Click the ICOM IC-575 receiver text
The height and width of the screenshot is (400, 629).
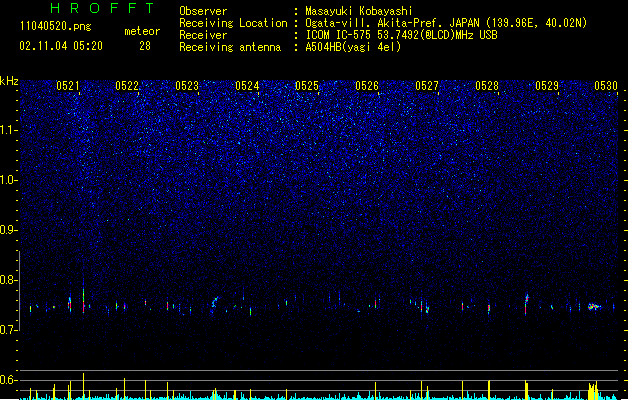click(x=401, y=35)
